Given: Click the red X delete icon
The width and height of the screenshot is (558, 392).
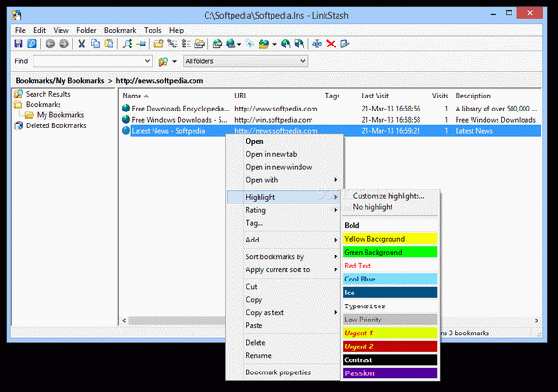Looking at the screenshot, I should click(331, 44).
